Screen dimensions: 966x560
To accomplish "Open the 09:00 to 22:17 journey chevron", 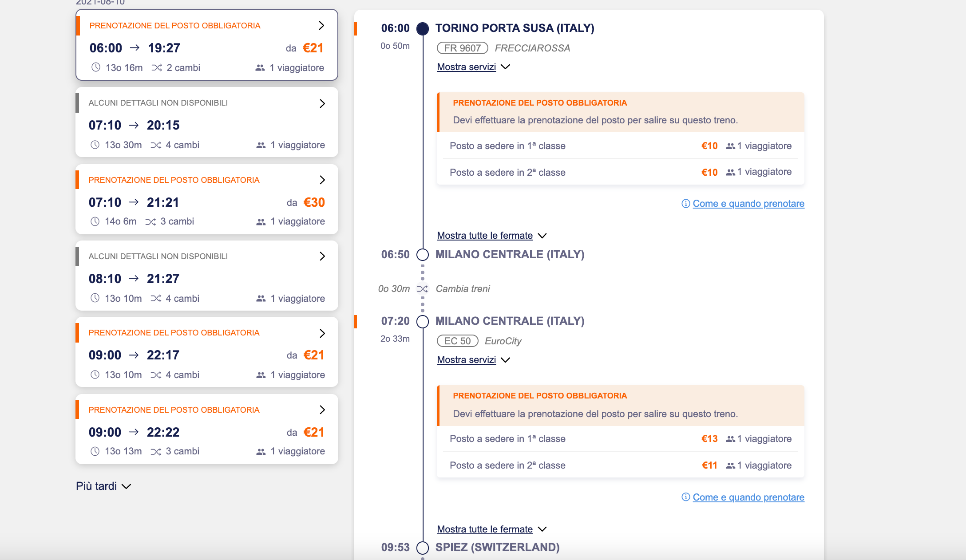I will point(322,333).
